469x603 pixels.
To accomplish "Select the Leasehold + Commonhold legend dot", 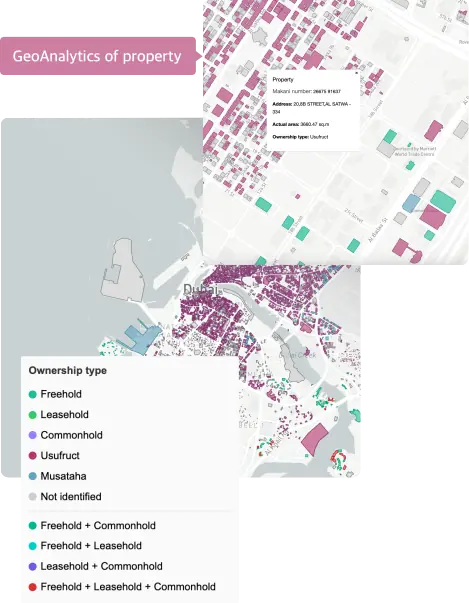I will pyautogui.click(x=33, y=566).
